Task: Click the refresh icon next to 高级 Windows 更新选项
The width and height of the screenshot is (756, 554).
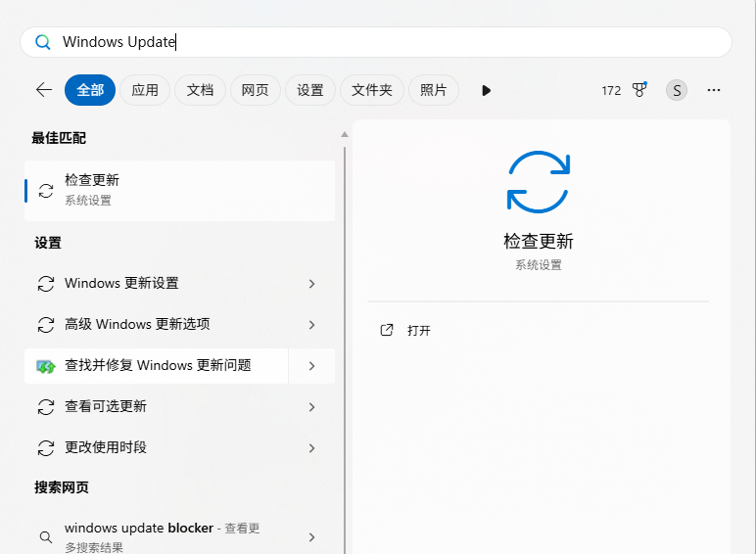Action: point(46,325)
